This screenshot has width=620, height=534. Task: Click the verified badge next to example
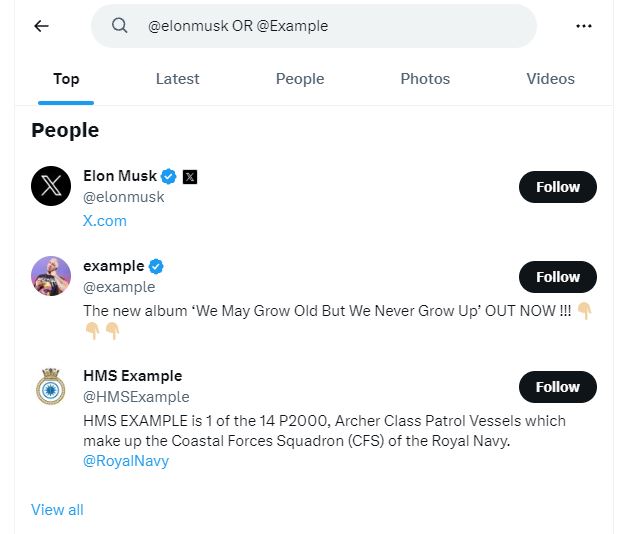pyautogui.click(x=156, y=266)
